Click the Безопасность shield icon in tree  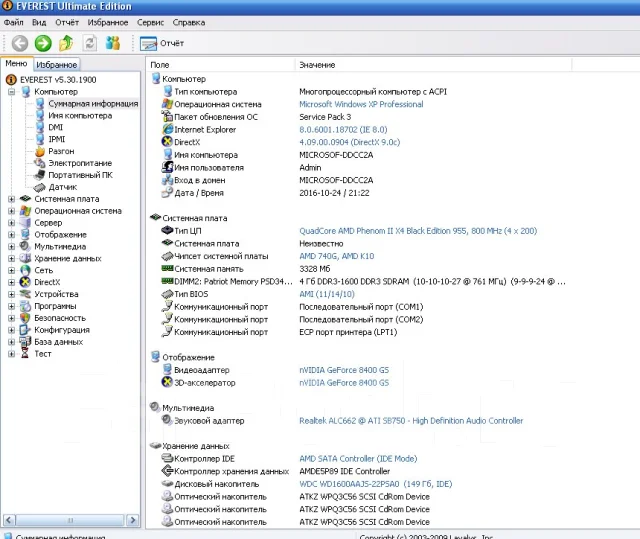click(25, 317)
